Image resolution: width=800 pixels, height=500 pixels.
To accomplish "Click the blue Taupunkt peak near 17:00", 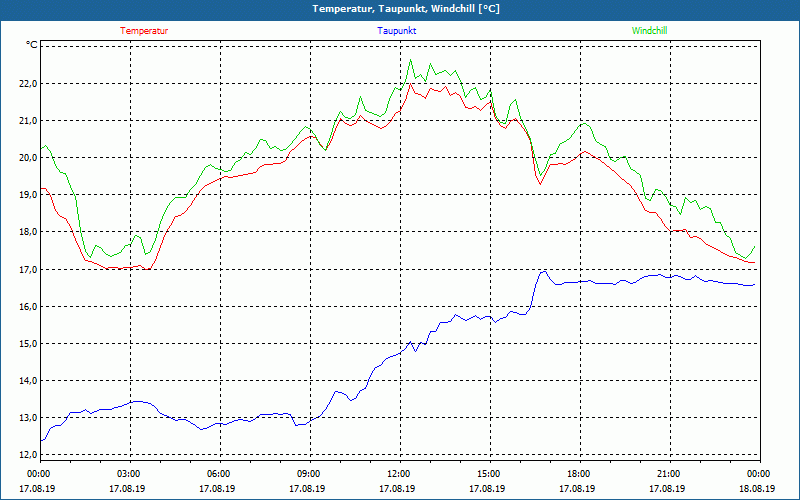I will (x=544, y=271).
